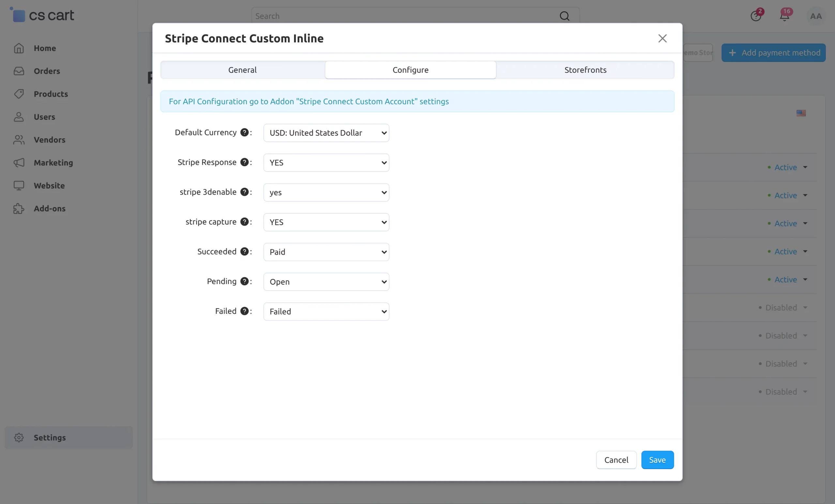Click the Vendors people icon
Screen dimensions: 835x504
point(19,140)
